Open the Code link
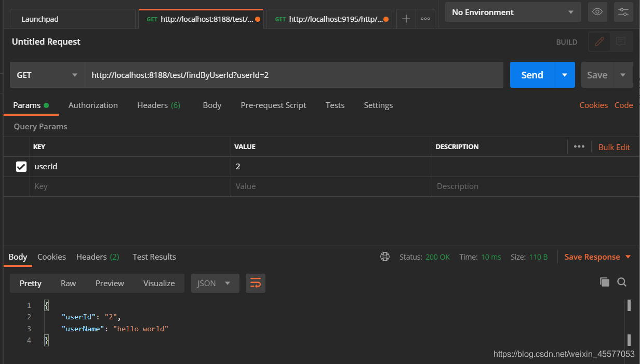This screenshot has width=640, height=364. 623,105
